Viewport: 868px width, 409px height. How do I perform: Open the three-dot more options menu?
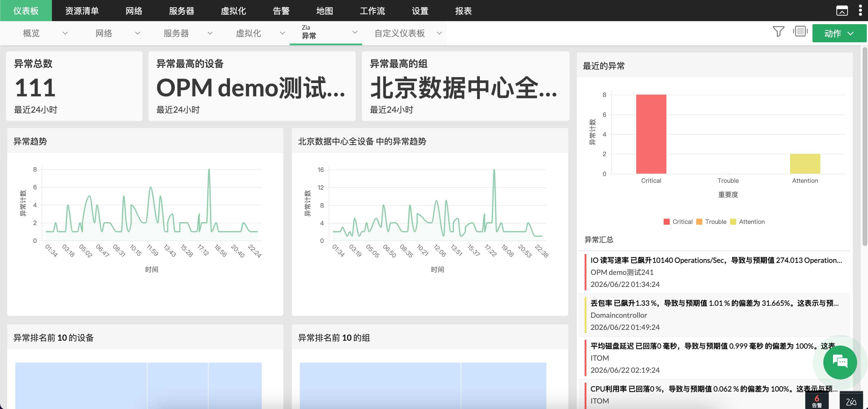tap(860, 11)
